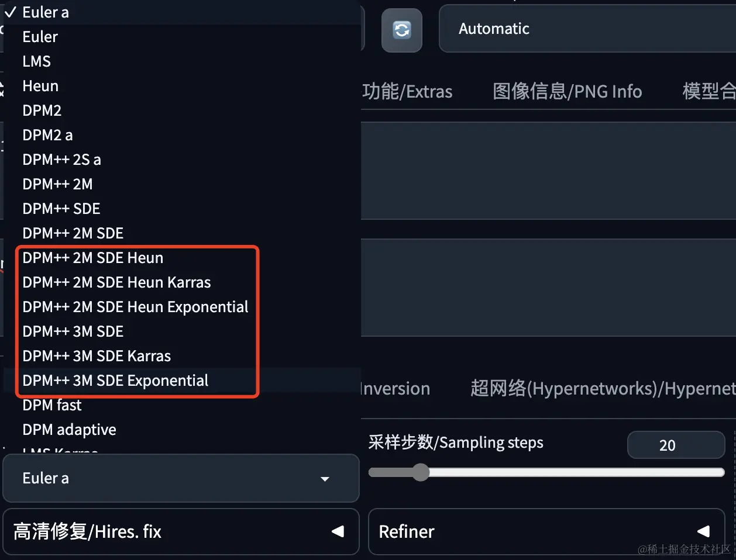Image resolution: width=736 pixels, height=560 pixels.
Task: Choose the Heun sampler
Action: click(x=40, y=85)
